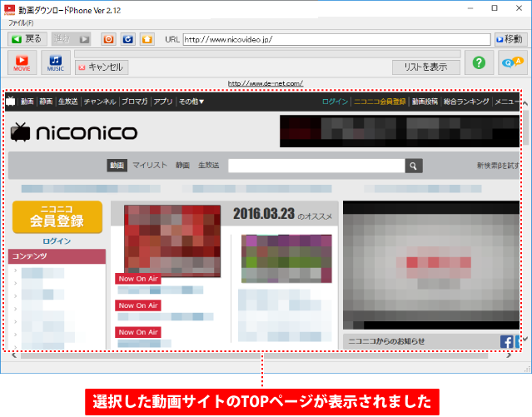532x417 pixels.
Task: Click 静画 in the black nav bar
Action: [46, 102]
